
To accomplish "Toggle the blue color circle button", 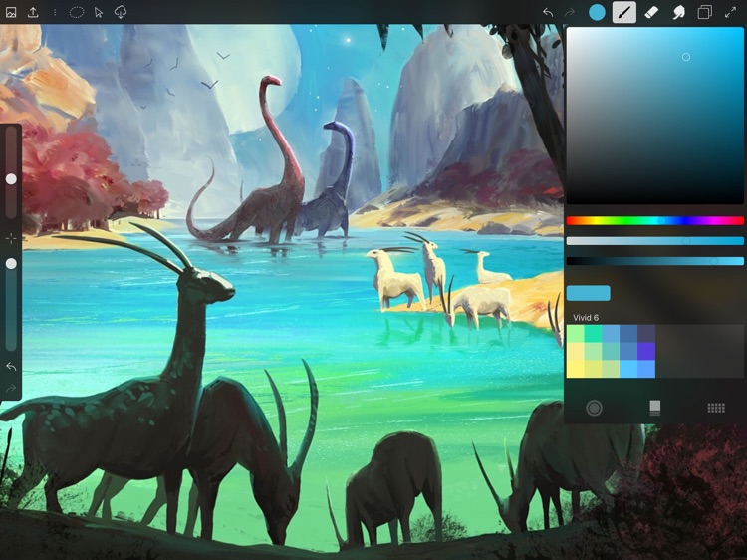I will (597, 12).
